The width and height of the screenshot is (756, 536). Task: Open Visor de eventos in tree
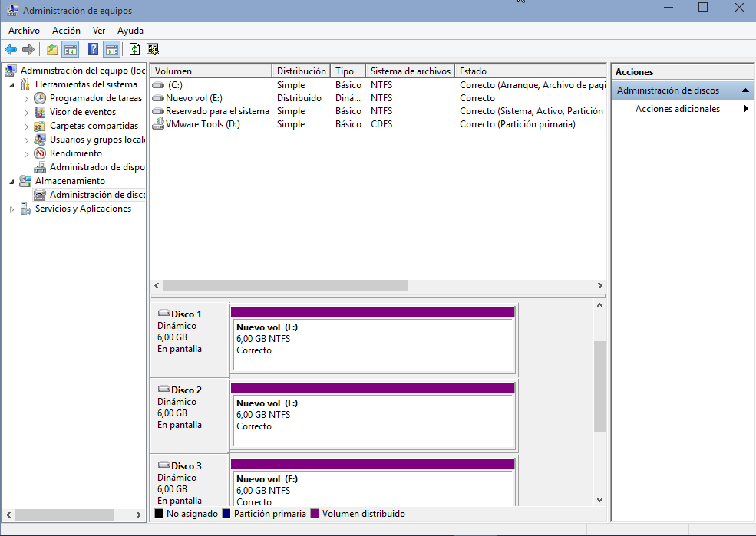(83, 112)
